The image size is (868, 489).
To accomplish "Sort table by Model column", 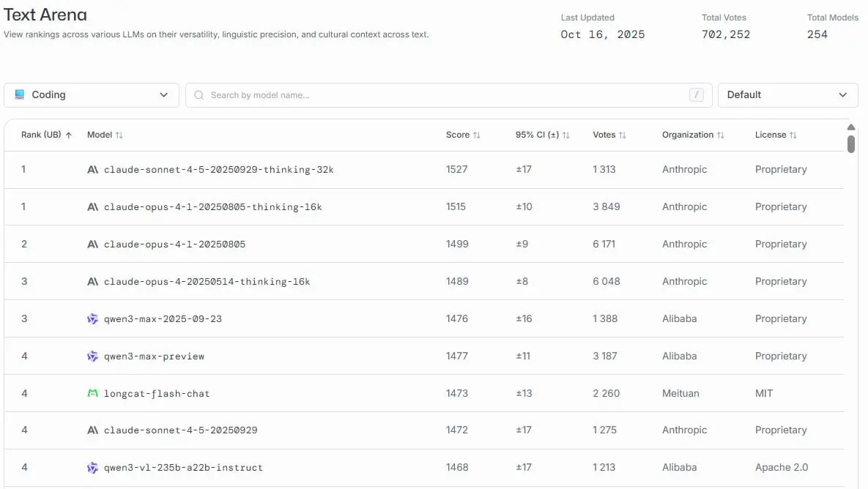I will click(105, 135).
